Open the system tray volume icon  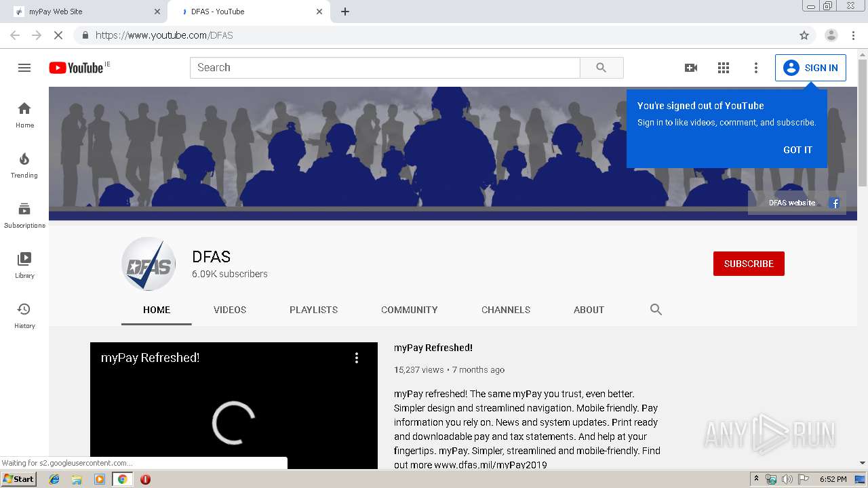[787, 479]
